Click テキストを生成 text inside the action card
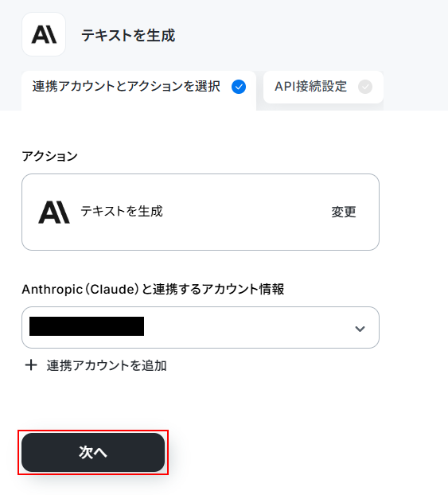448x495 pixels. tap(122, 211)
